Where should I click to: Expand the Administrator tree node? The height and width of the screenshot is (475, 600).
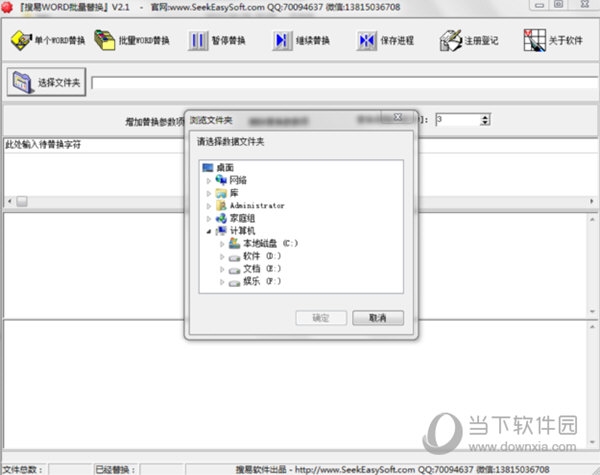pos(209,206)
